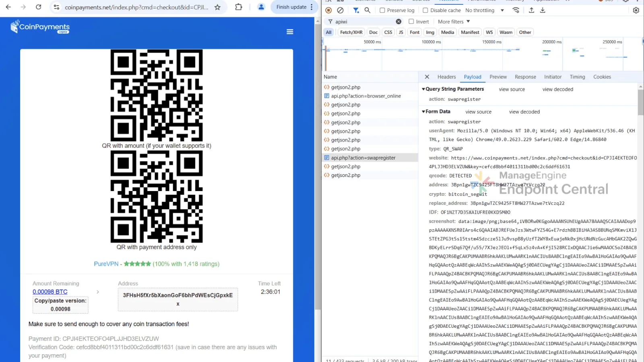The width and height of the screenshot is (644, 362).
Task: Select api.php?action=browser_online request
Action: [370, 96]
